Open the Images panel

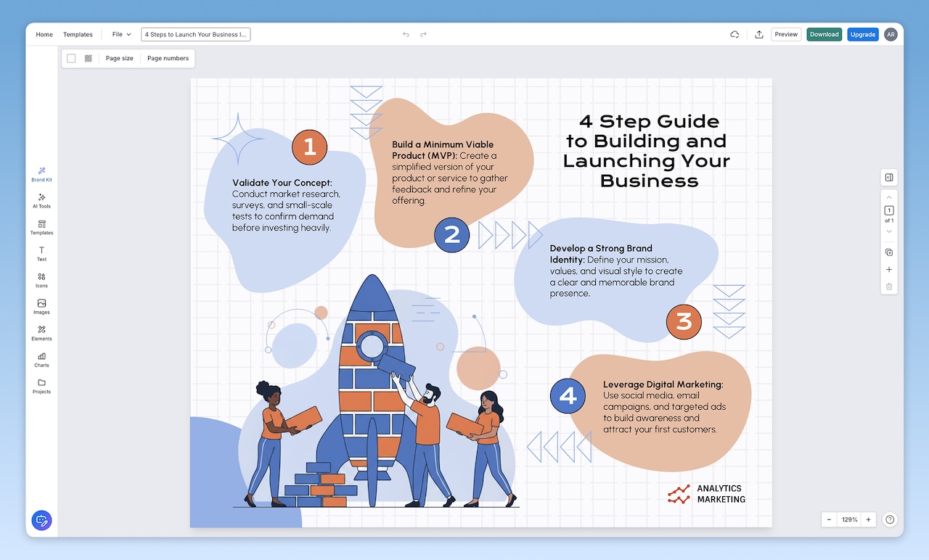(x=41, y=307)
